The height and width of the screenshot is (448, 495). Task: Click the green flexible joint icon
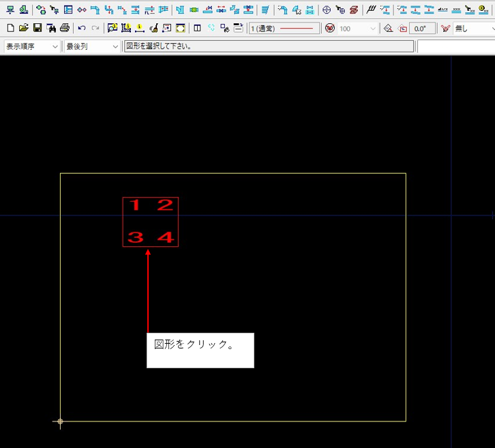[194, 10]
